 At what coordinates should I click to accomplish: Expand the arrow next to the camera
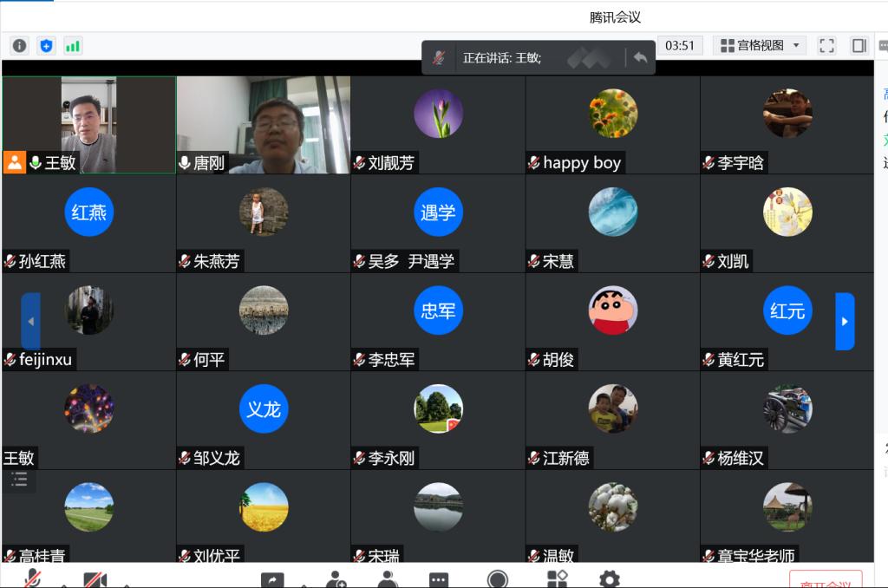point(126,585)
